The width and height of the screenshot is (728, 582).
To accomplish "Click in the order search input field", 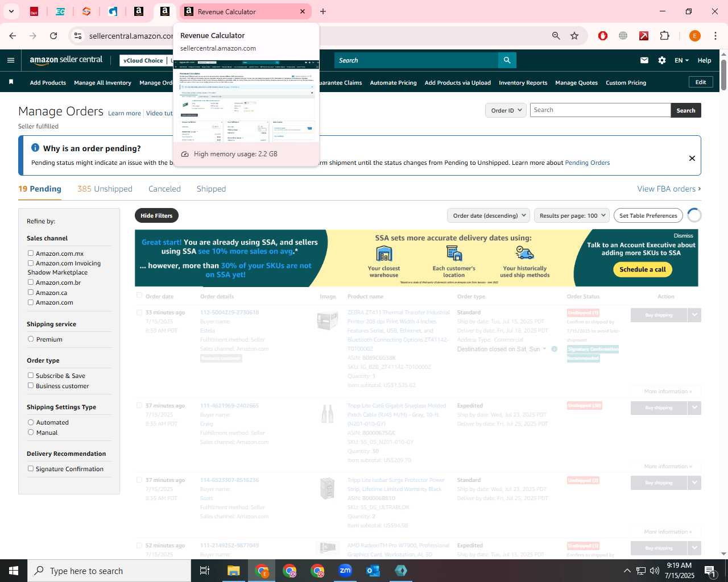I will click(600, 110).
